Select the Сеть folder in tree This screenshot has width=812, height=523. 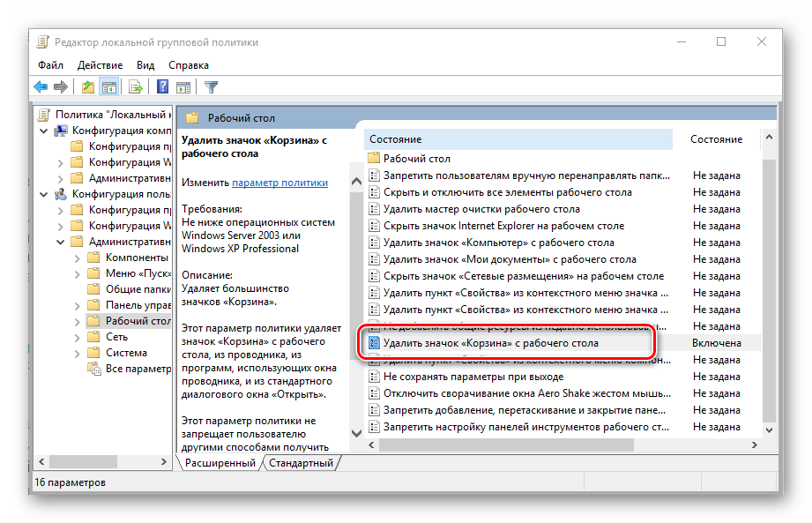point(116,337)
